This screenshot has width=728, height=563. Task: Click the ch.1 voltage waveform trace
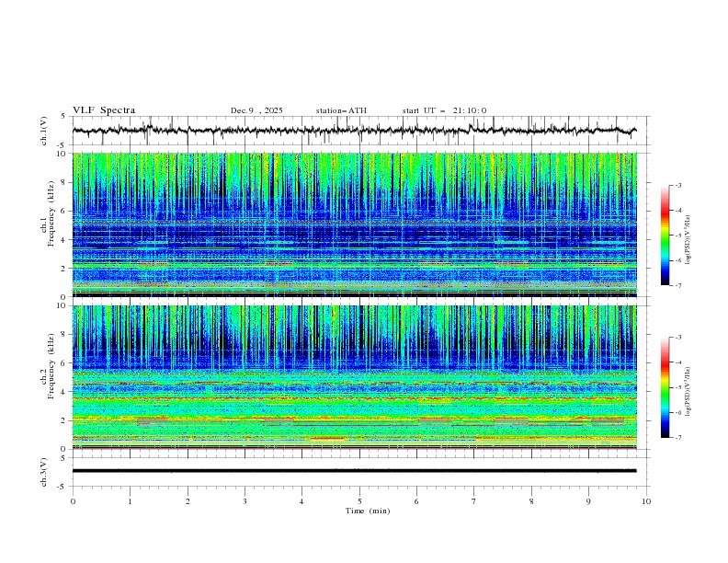tap(355, 131)
